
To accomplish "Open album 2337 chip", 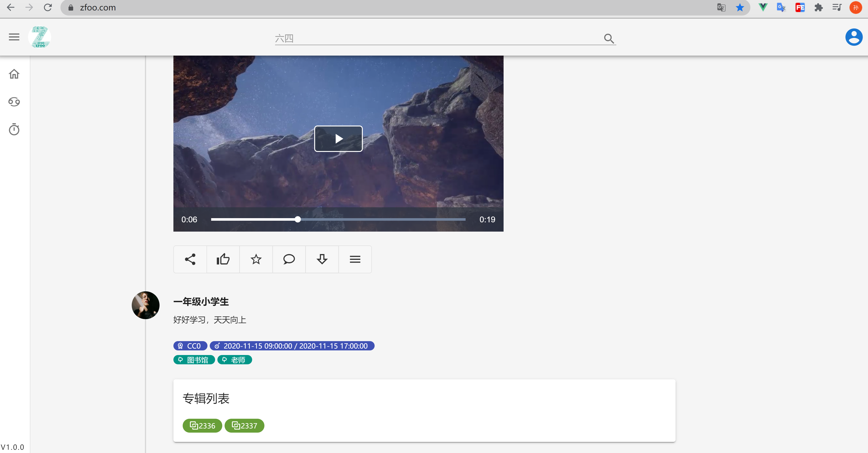I will (x=244, y=426).
